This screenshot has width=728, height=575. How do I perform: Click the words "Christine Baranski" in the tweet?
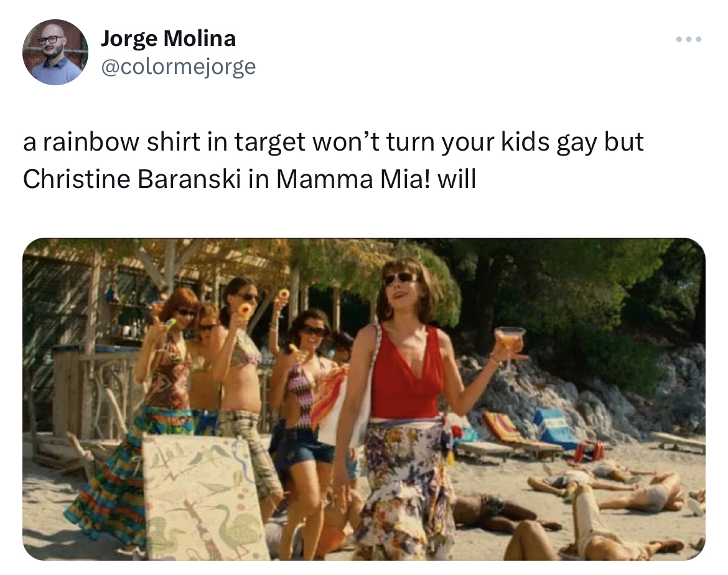tap(132, 179)
